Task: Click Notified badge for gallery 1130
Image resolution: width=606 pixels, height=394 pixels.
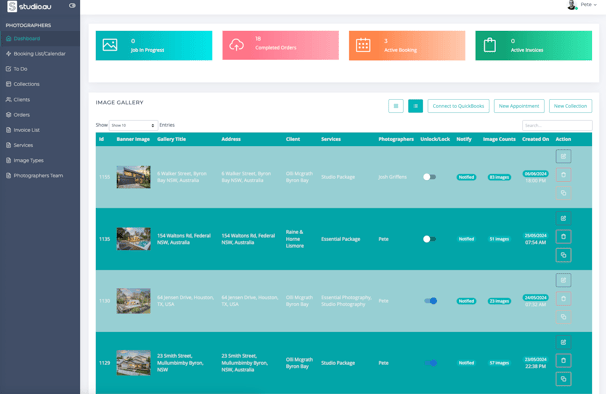Action: [x=466, y=301]
